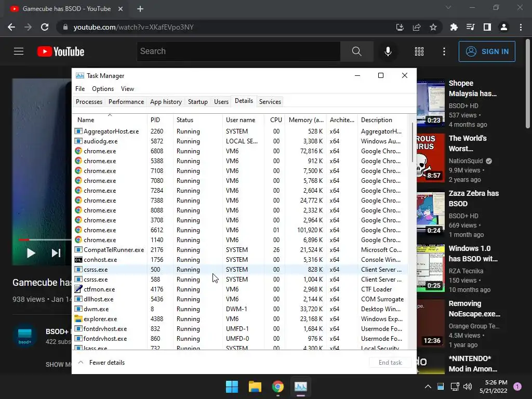Viewport: 532px width, 399px height.
Task: Search by voice with the microphone icon
Action: click(x=388, y=51)
